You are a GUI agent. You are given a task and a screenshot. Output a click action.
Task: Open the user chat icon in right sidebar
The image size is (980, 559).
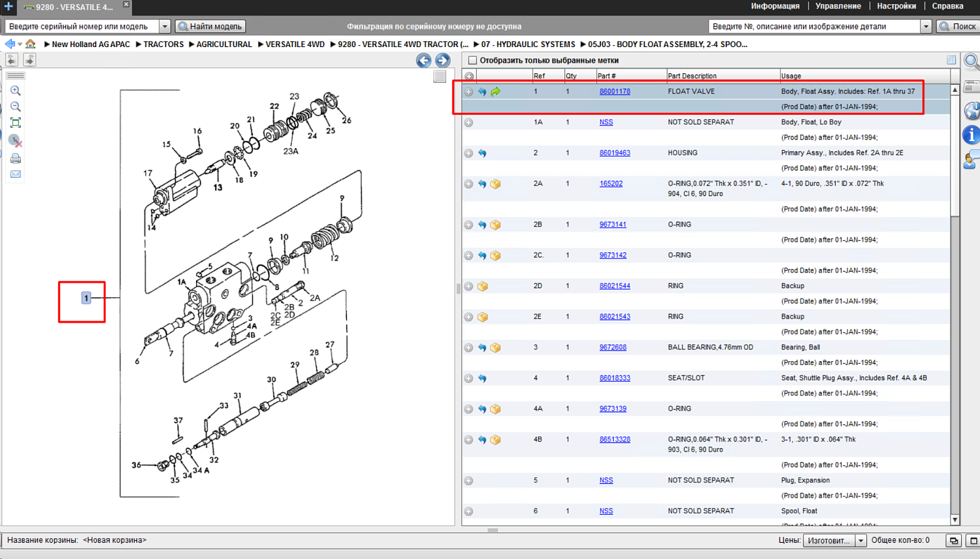pyautogui.click(x=972, y=159)
